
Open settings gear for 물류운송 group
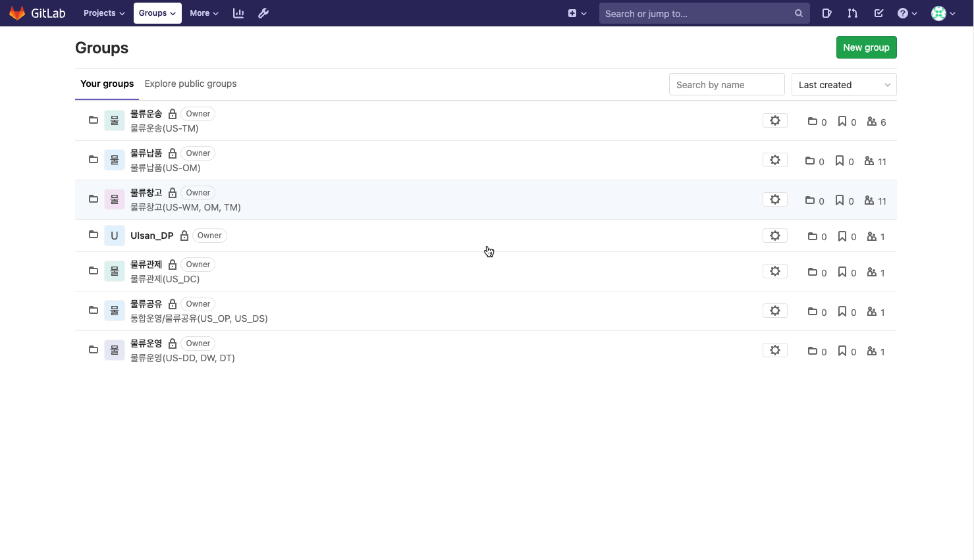pyautogui.click(x=775, y=120)
